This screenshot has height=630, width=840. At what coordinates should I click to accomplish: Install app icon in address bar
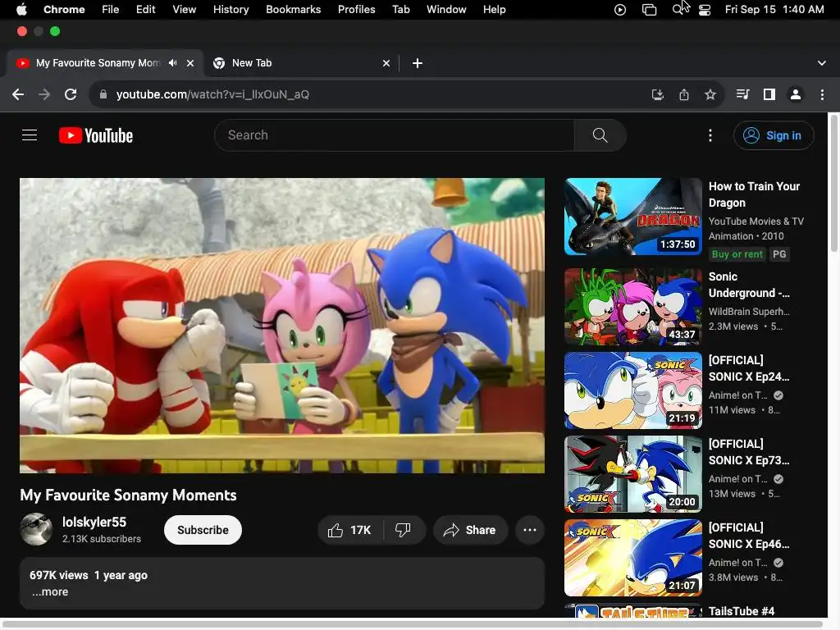pos(657,95)
